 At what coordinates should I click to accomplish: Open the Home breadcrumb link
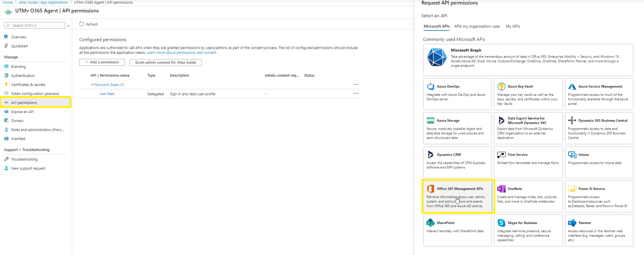pos(8,2)
